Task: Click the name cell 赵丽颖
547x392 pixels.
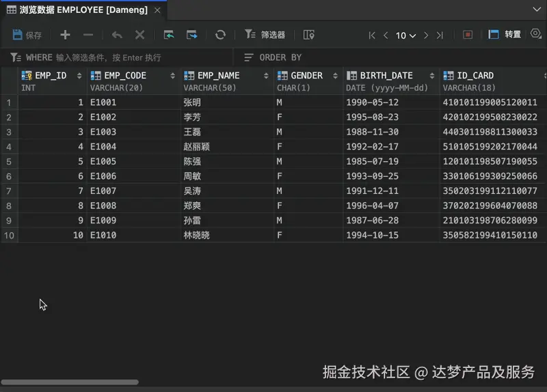Action: [x=227, y=147]
